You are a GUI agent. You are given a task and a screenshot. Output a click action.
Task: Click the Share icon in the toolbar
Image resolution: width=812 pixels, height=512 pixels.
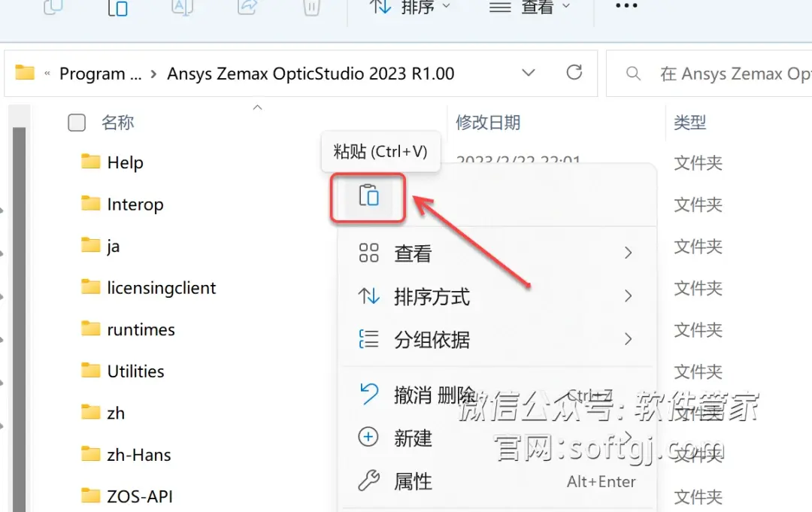247,8
